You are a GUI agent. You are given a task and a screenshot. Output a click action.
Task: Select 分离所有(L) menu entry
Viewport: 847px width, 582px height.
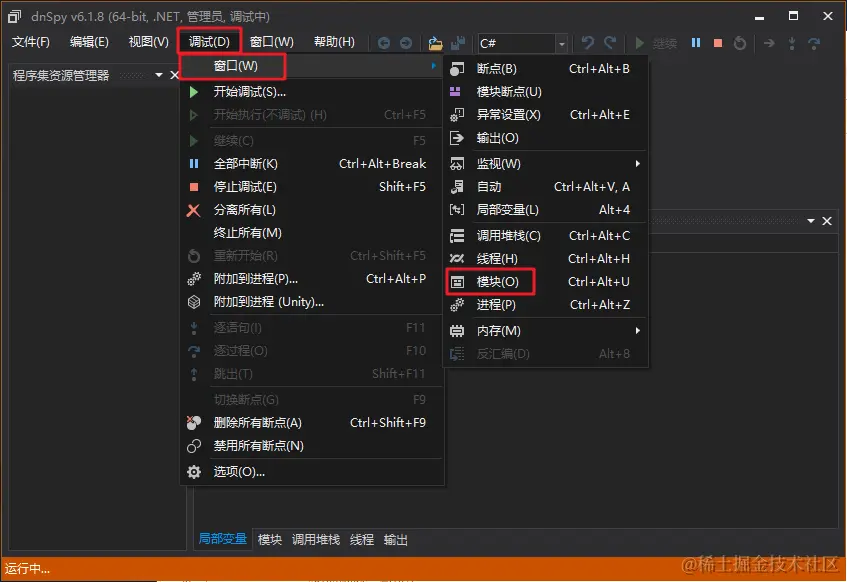(312, 210)
